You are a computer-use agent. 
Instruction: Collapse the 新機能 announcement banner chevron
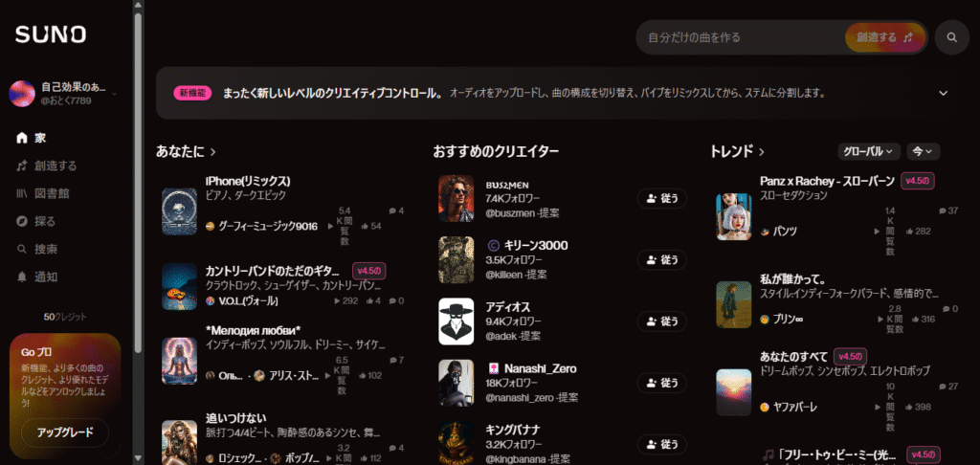943,93
